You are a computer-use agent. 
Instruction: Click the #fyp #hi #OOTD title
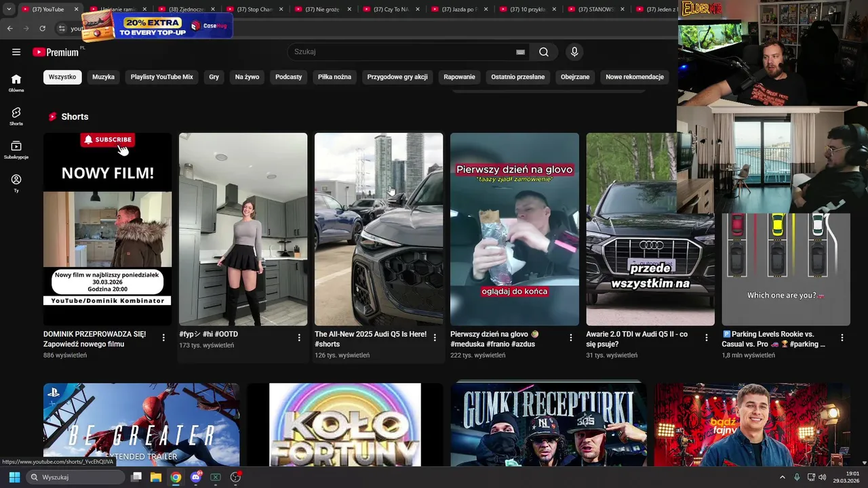[x=208, y=334]
